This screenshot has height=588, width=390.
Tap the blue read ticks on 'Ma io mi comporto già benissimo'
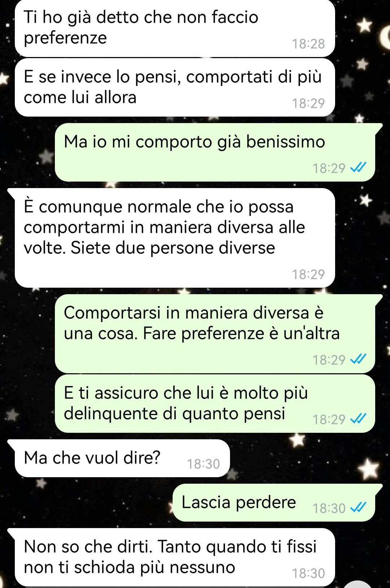[x=359, y=168]
